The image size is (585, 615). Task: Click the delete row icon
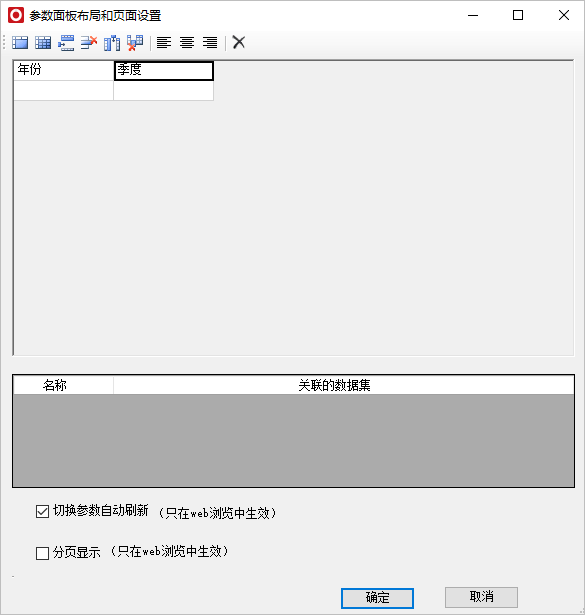(89, 42)
